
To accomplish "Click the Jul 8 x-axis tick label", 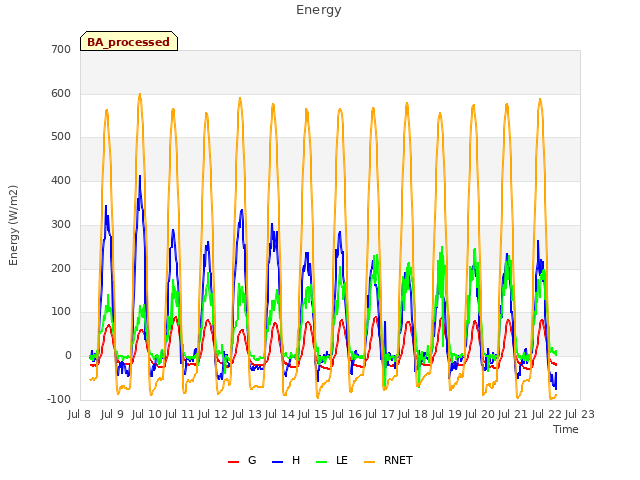I will [79, 414].
